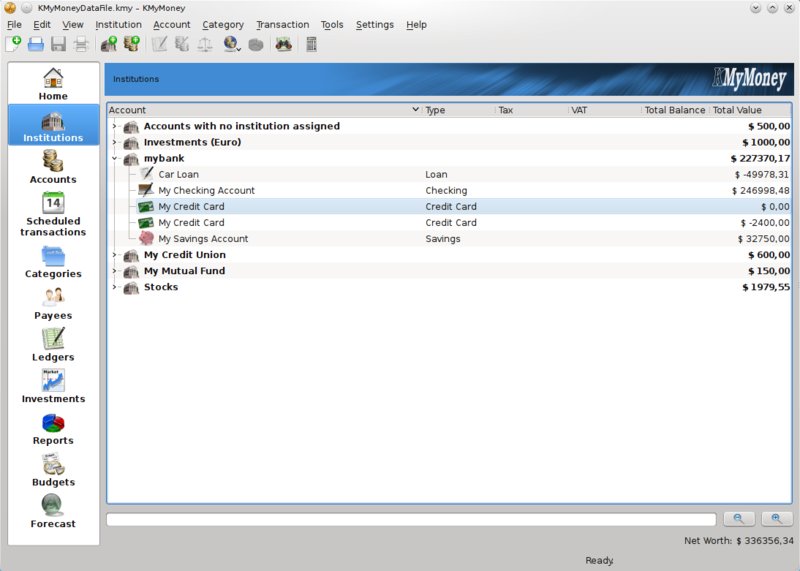Viewport: 800px width, 571px height.
Task: Click the mybank total $ 227370,17
Action: coord(760,158)
